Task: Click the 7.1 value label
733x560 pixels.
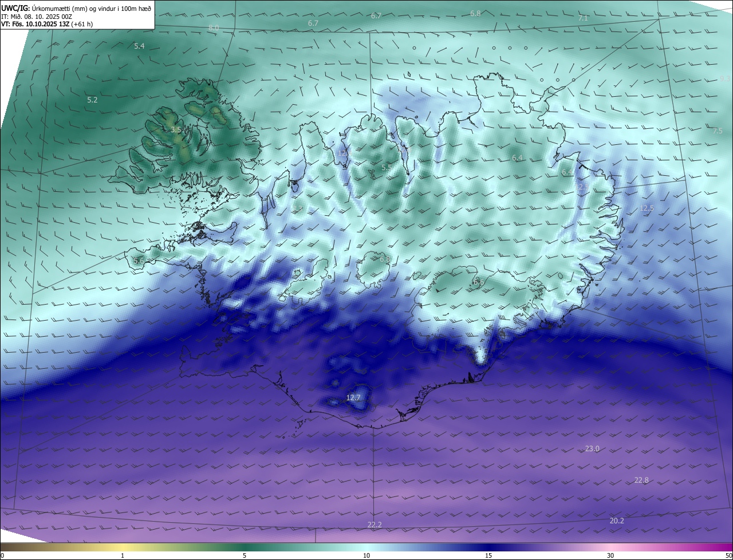Action: (x=583, y=18)
